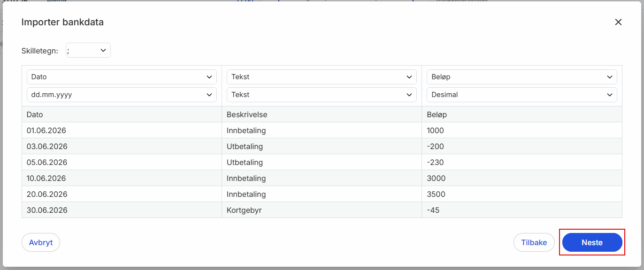Select date cell 05.06.2026
Viewport: 644px width, 270px height.
122,162
